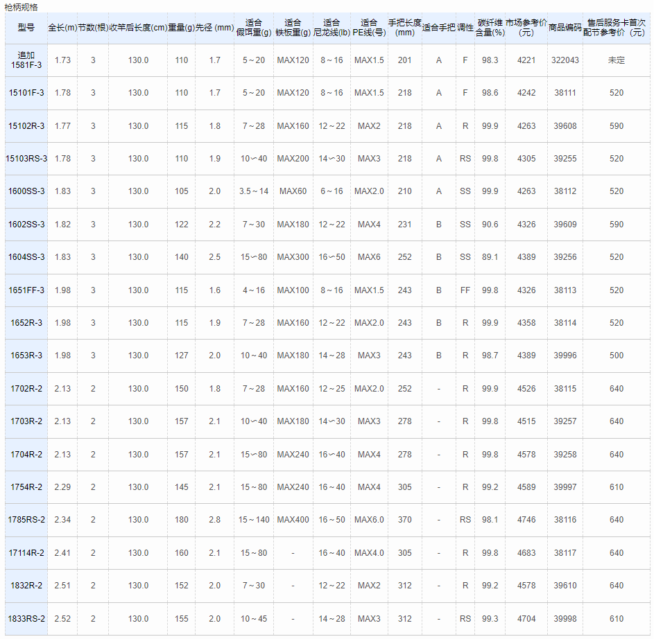672x639 pixels.
Task: Click market price 4704
Action: click(526, 619)
